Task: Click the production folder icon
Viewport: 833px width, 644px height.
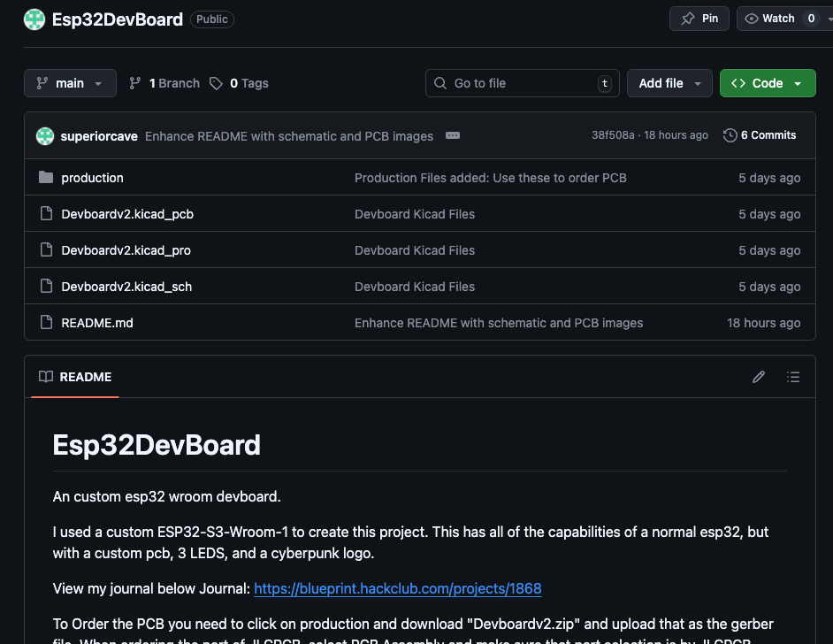Action: click(46, 177)
